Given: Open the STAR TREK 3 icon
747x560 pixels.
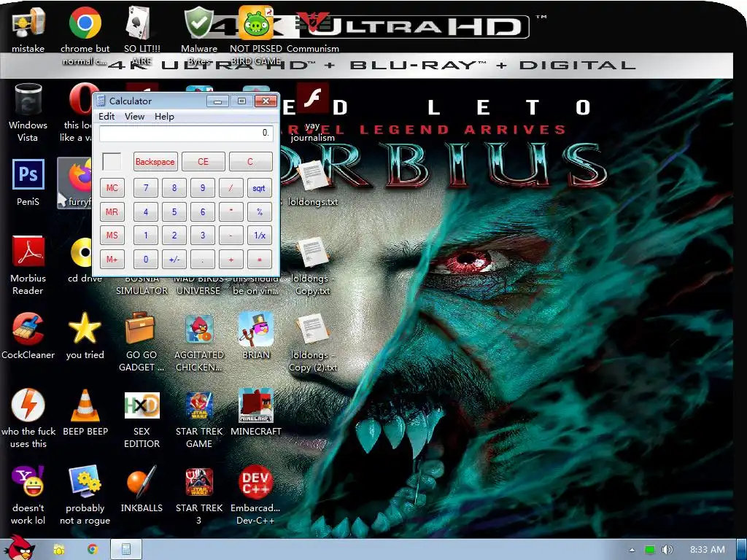Looking at the screenshot, I should [198, 496].
